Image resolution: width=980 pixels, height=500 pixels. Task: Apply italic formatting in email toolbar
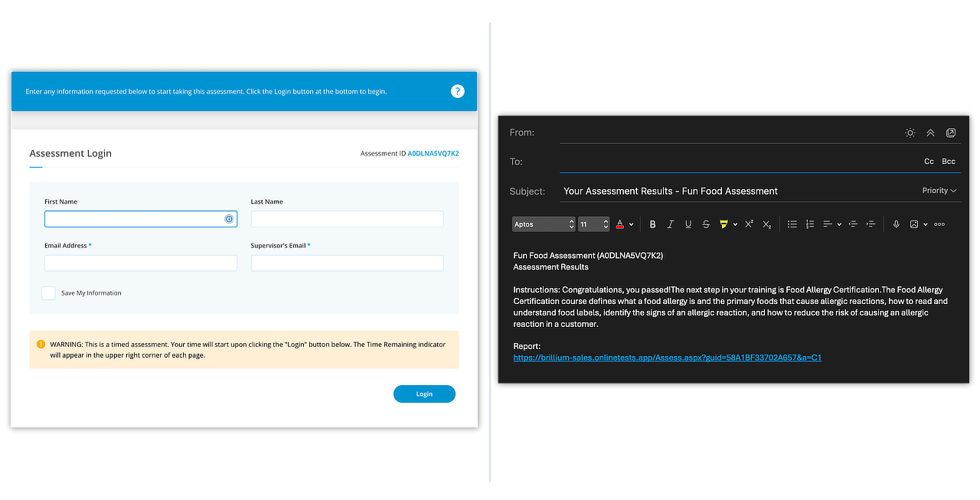(670, 224)
